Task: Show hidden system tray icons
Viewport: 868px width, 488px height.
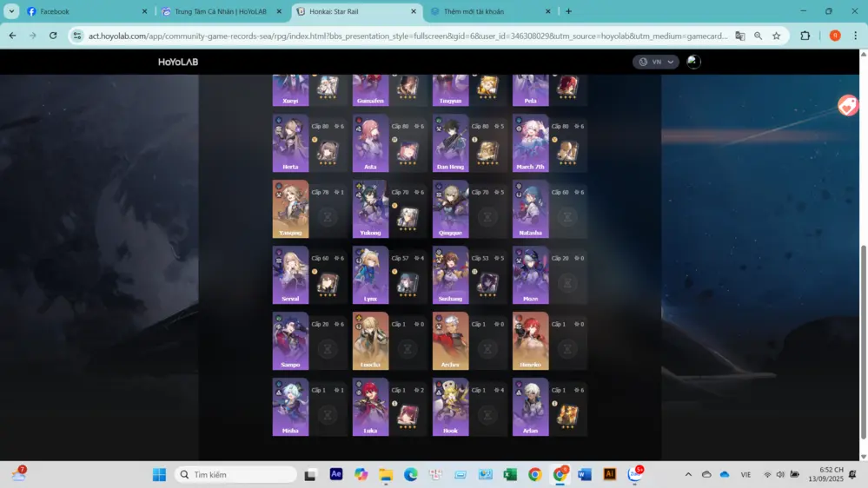Action: coord(688,474)
